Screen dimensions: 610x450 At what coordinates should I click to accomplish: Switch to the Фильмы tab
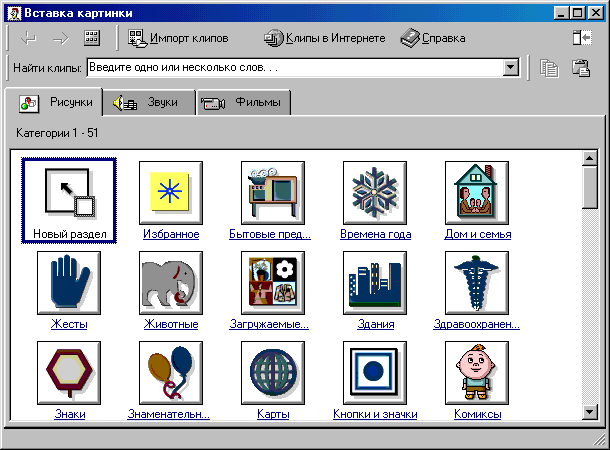pyautogui.click(x=244, y=103)
